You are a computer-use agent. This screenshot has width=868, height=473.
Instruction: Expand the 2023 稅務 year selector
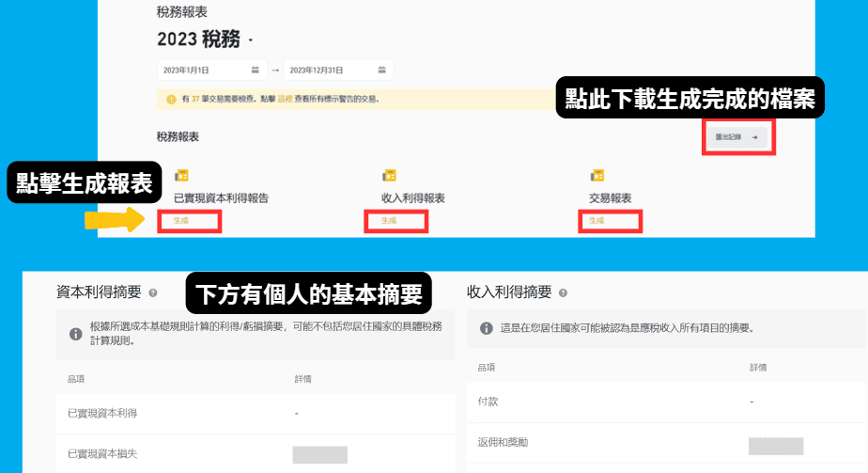click(250, 41)
